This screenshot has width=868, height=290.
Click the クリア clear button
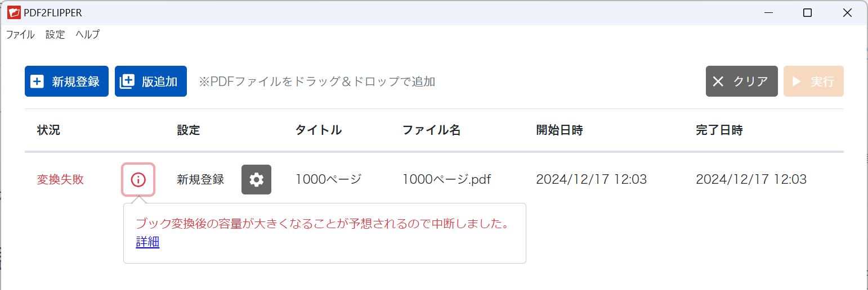click(741, 81)
